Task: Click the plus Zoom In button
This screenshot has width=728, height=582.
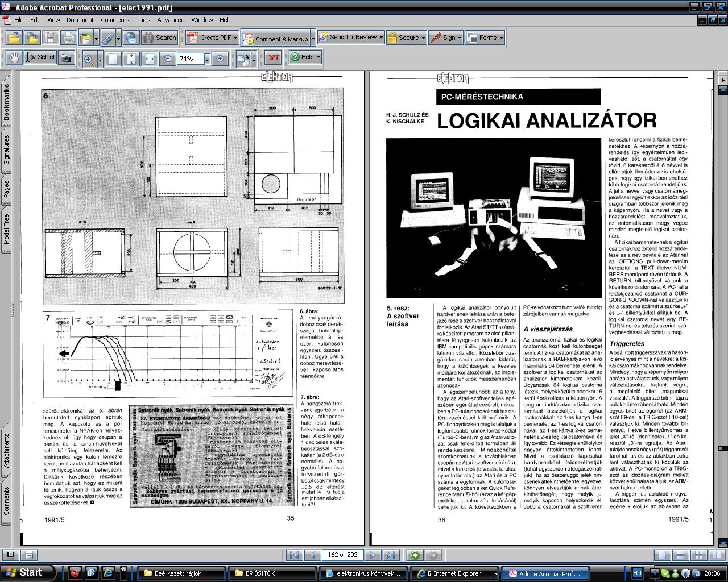Action: point(220,59)
